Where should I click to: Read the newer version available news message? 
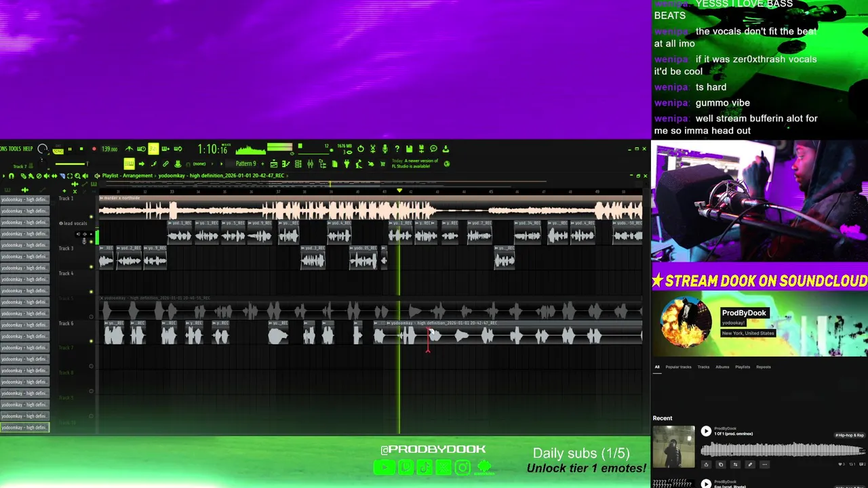pos(415,163)
